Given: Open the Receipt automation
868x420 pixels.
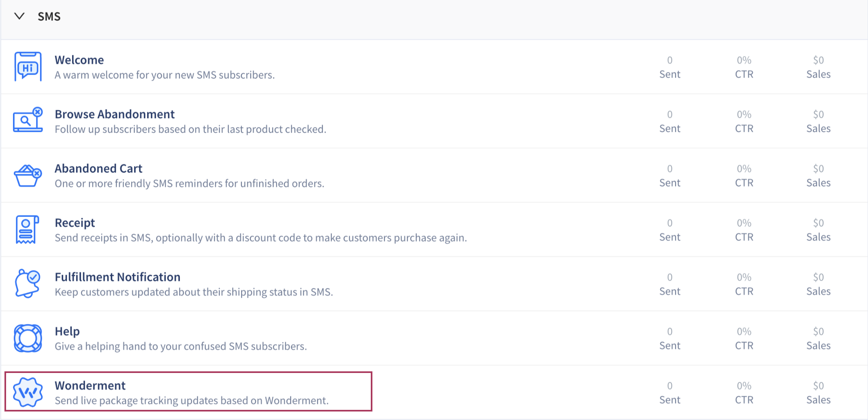Looking at the screenshot, I should coord(75,223).
